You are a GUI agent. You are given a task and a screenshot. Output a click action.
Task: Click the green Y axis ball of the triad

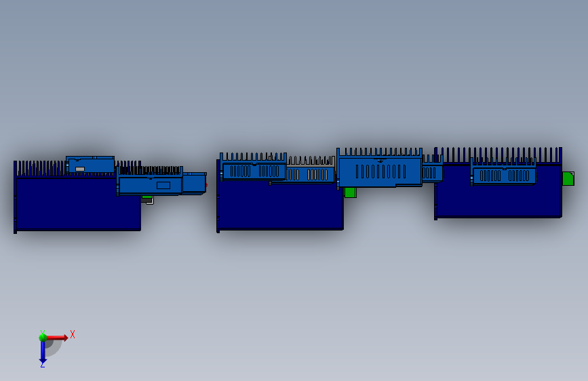(43, 337)
